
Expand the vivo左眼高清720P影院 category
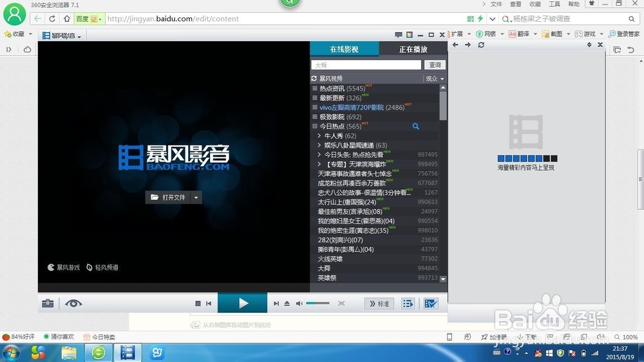[x=315, y=107]
